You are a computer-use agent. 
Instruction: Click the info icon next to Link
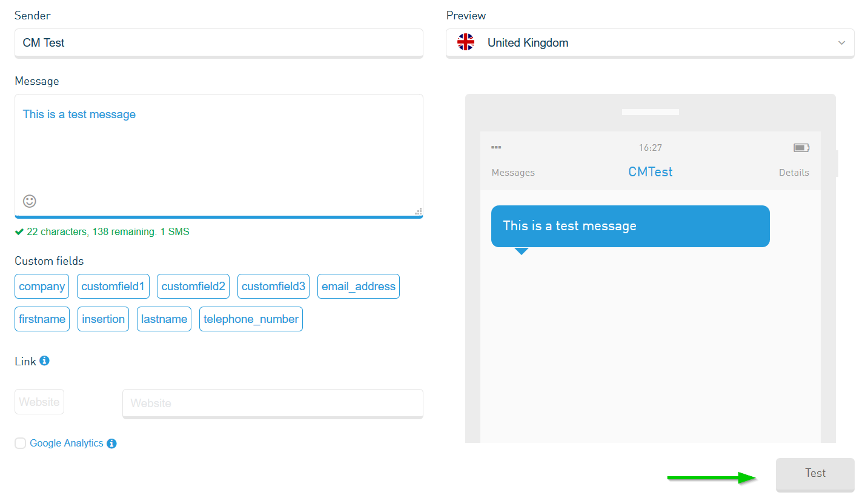[x=44, y=360]
